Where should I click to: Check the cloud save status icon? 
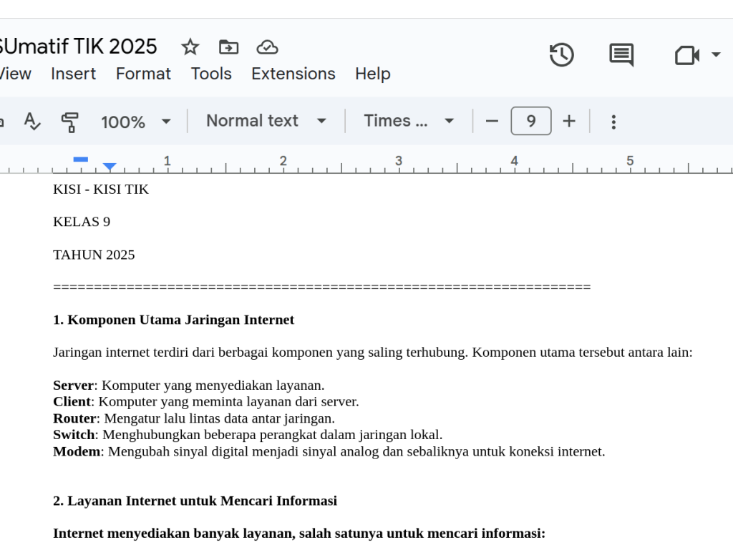(268, 47)
